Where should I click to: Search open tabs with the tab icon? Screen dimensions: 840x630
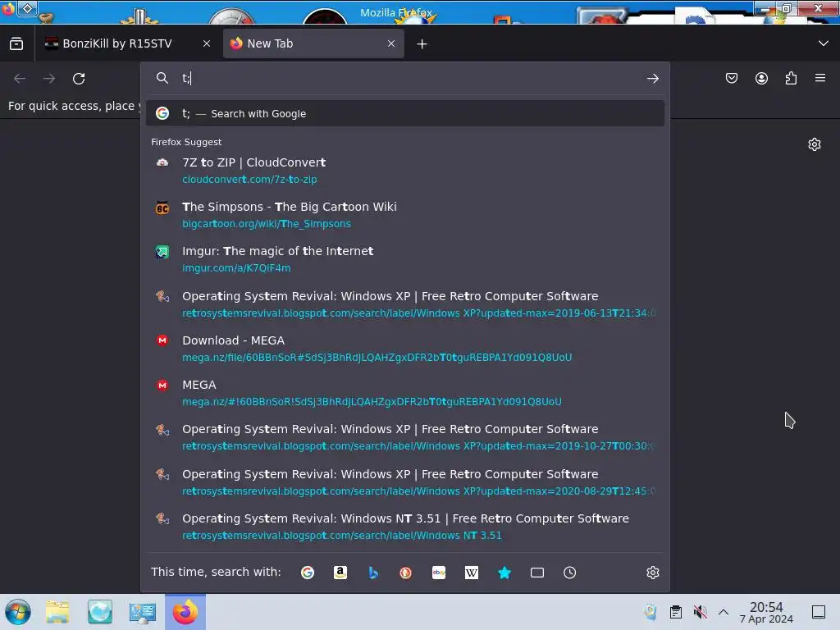[x=537, y=573]
